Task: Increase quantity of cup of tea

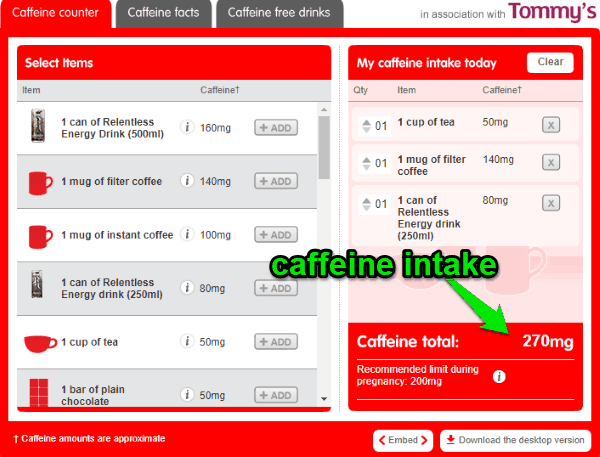Action: click(367, 122)
